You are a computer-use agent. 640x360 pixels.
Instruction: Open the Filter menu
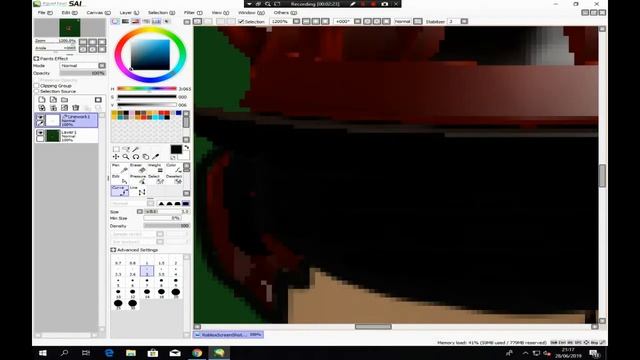193,13
